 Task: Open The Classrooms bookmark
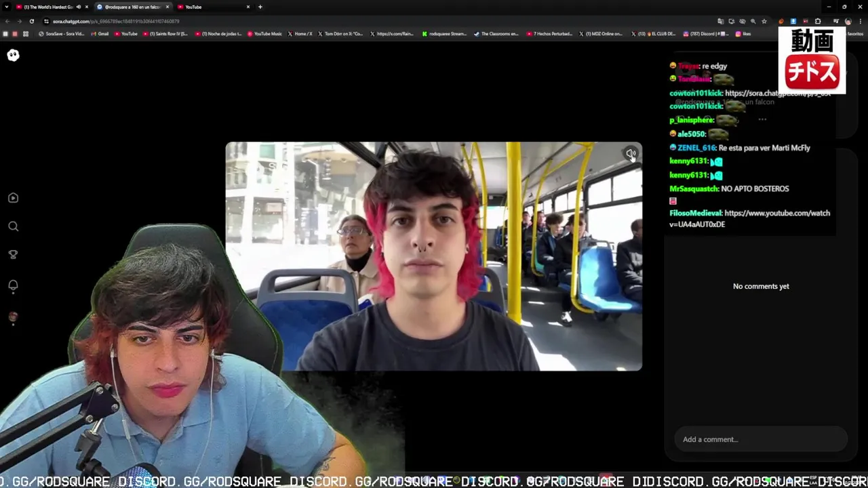496,34
